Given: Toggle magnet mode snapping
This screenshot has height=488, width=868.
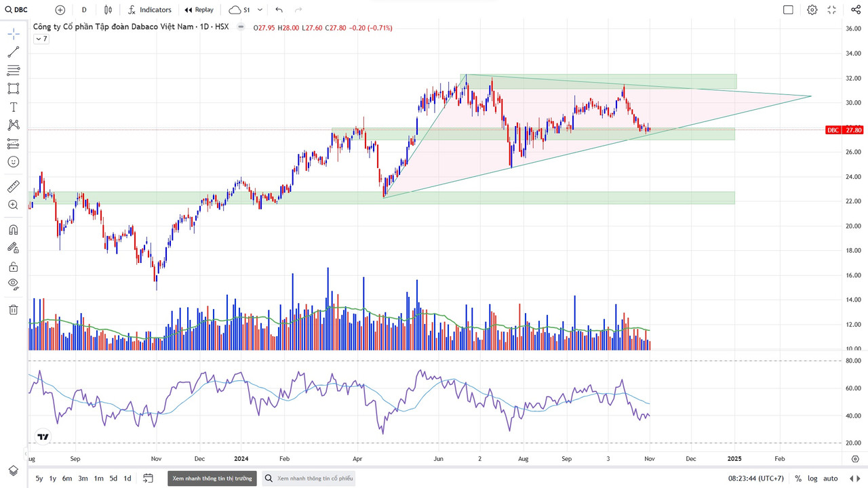Looking at the screenshot, I should coord(14,230).
